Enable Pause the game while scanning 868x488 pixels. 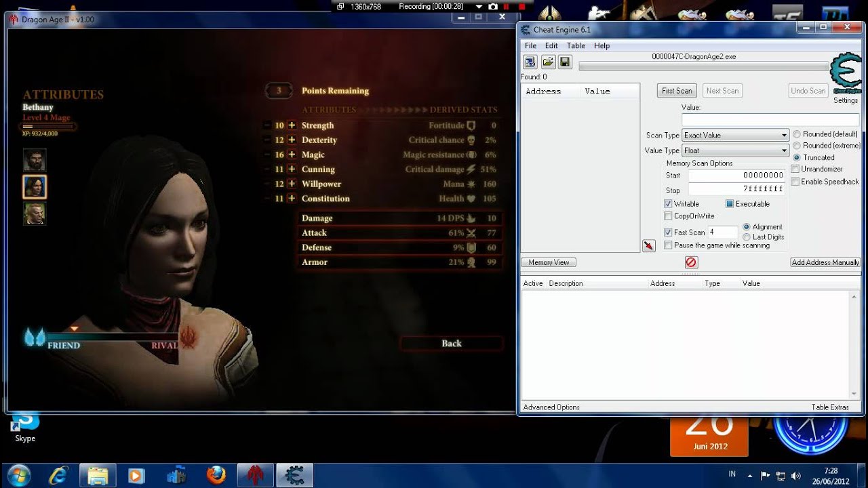pos(669,245)
